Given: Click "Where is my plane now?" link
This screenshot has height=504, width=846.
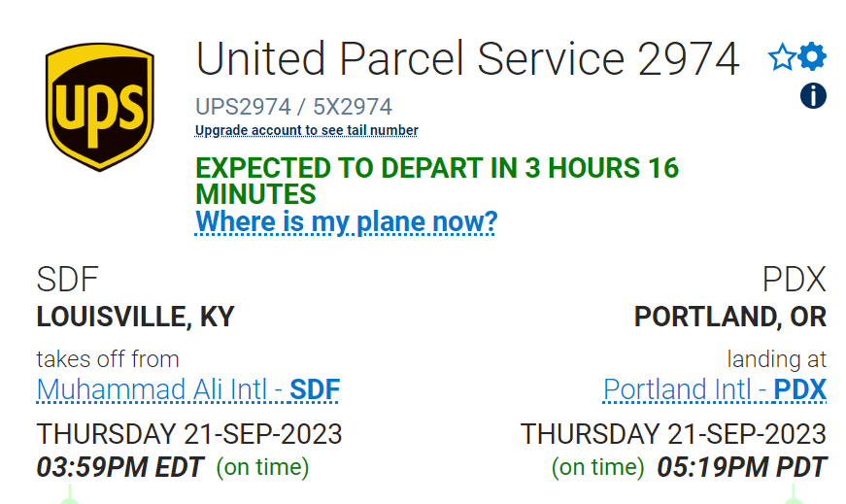Looking at the screenshot, I should pyautogui.click(x=347, y=222).
